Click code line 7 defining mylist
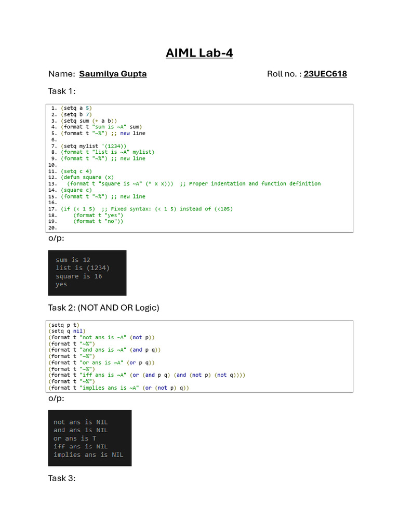399x532 pixels. click(94, 146)
